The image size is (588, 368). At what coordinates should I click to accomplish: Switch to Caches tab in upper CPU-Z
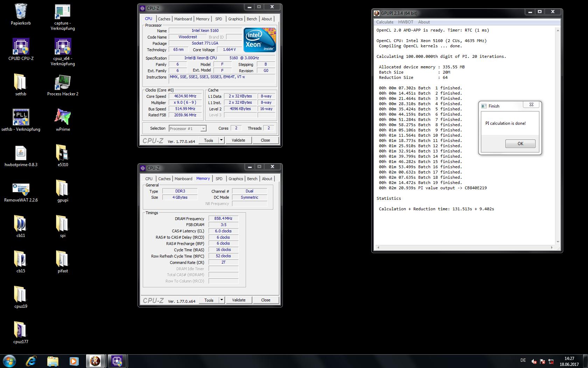click(164, 19)
